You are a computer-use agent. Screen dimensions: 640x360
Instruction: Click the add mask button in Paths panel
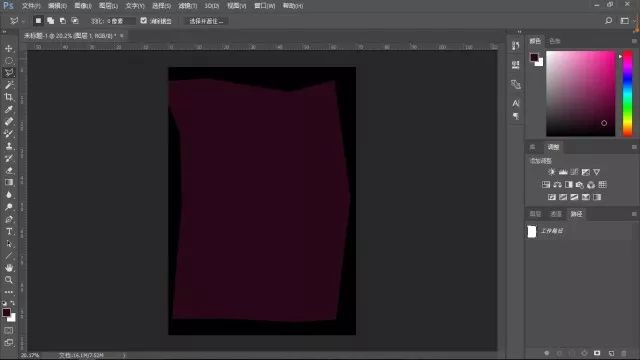597,353
